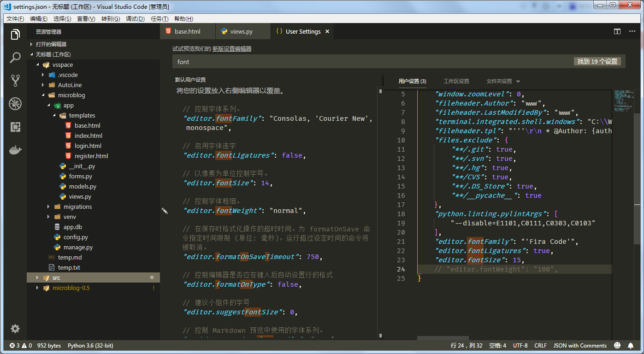Collapse the microblog folder

(71, 95)
